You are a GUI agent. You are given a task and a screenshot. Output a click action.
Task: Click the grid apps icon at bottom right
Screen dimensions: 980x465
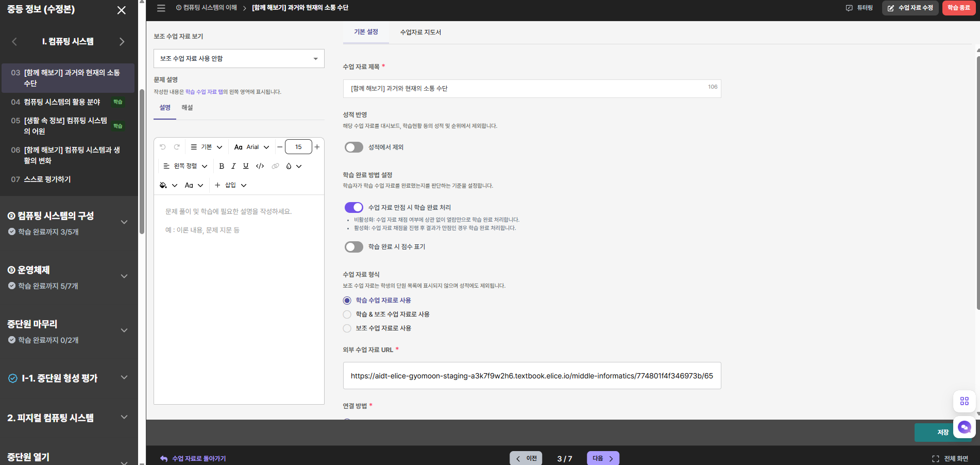coord(965,401)
